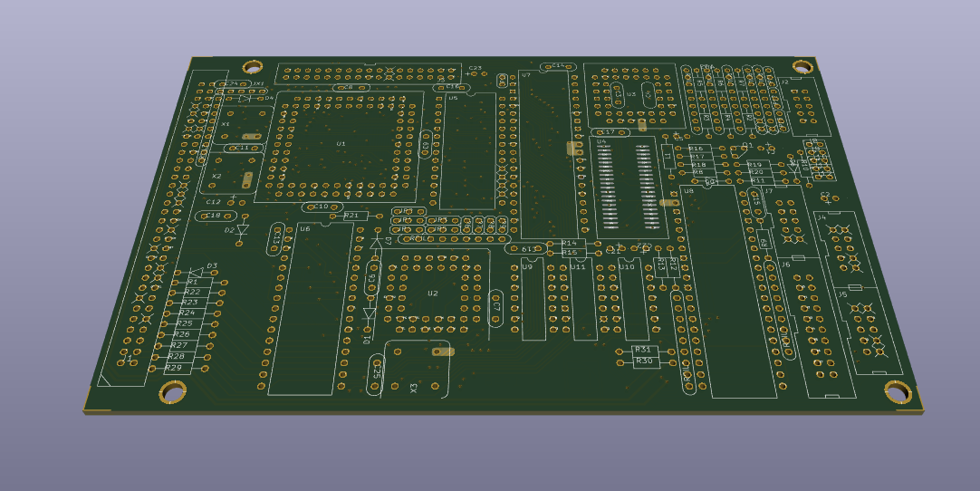Click the top-left mounting hole
The width and height of the screenshot is (980, 491).
(x=253, y=66)
